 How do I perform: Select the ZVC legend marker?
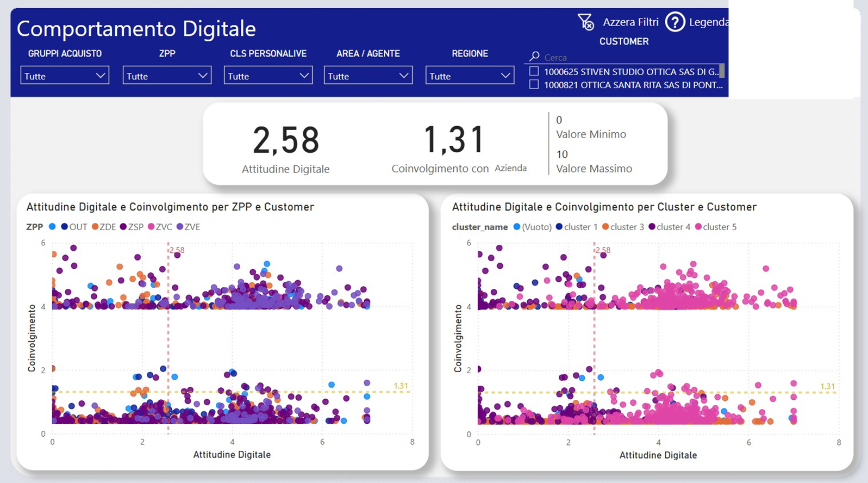click(x=151, y=227)
